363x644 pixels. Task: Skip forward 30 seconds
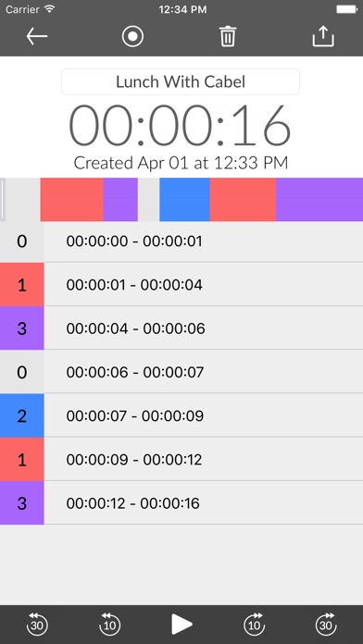tap(326, 625)
